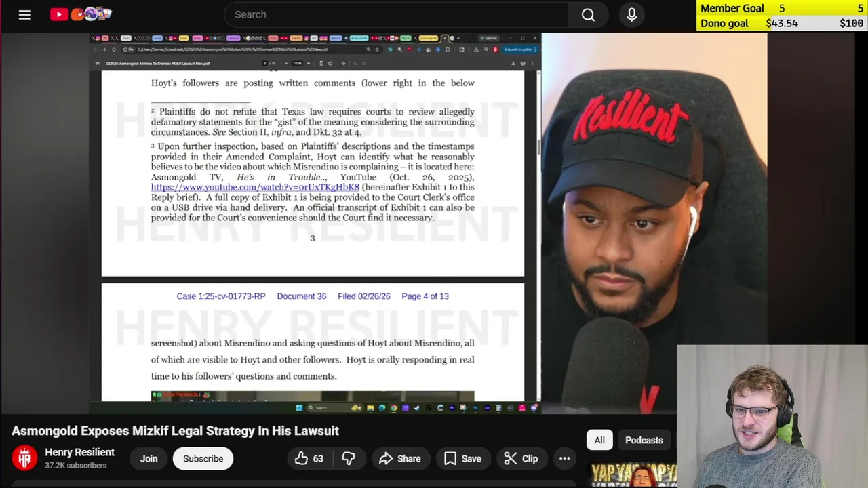Open Microsoft Edge in the recorded taskbar
Screen dimensions: 868x488
click(x=382, y=408)
